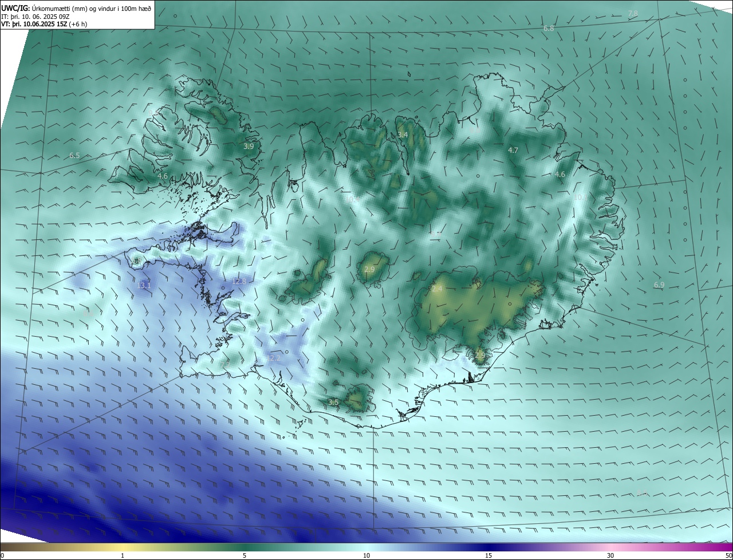Click the '0' tick label on the colour scale

(2, 555)
